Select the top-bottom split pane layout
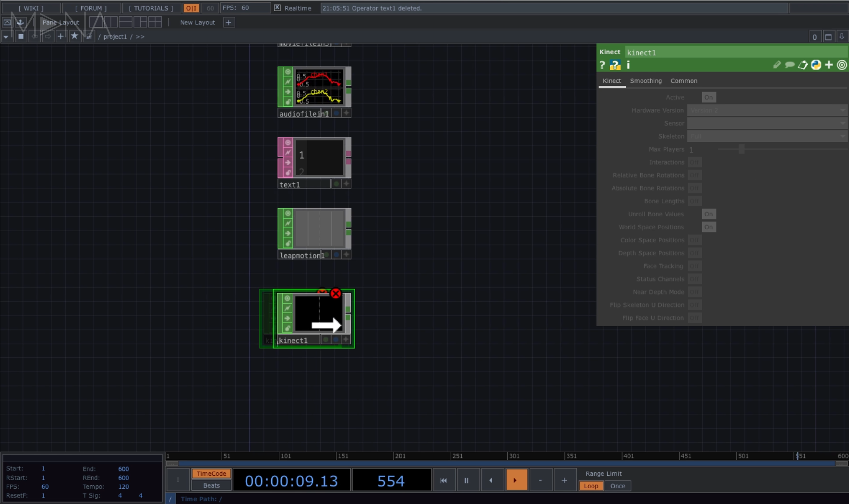This screenshot has height=504, width=849. [126, 22]
